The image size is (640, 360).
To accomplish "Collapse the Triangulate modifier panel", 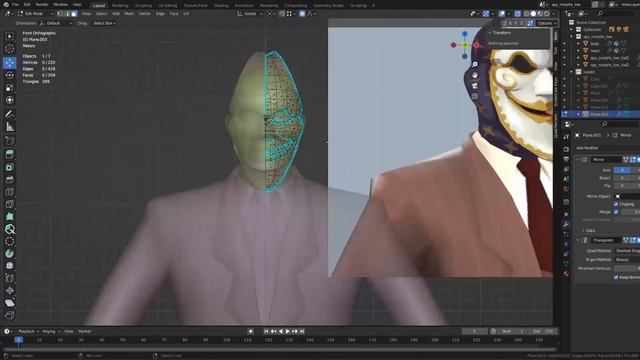I will [578, 240].
